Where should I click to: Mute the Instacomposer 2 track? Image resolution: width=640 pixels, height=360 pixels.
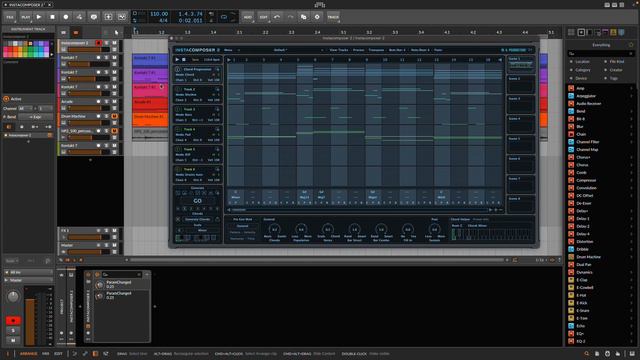tap(114, 43)
